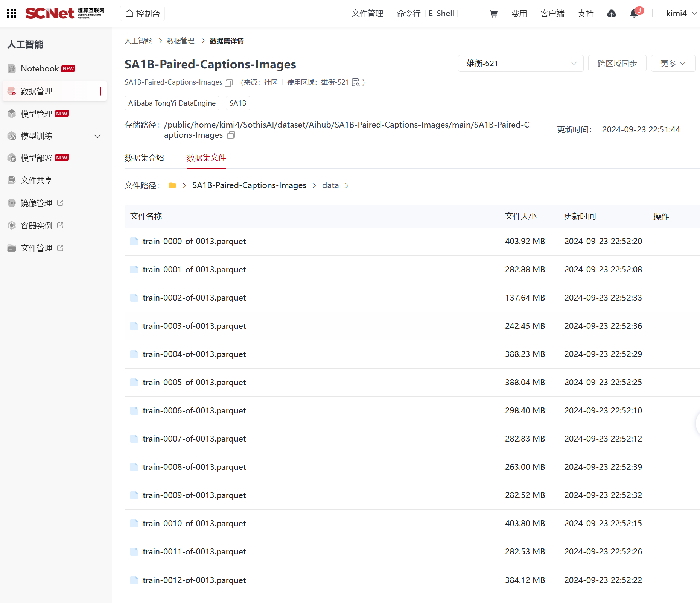Click 数据管理 in the breadcrumb
This screenshot has height=603, width=700.
(181, 41)
